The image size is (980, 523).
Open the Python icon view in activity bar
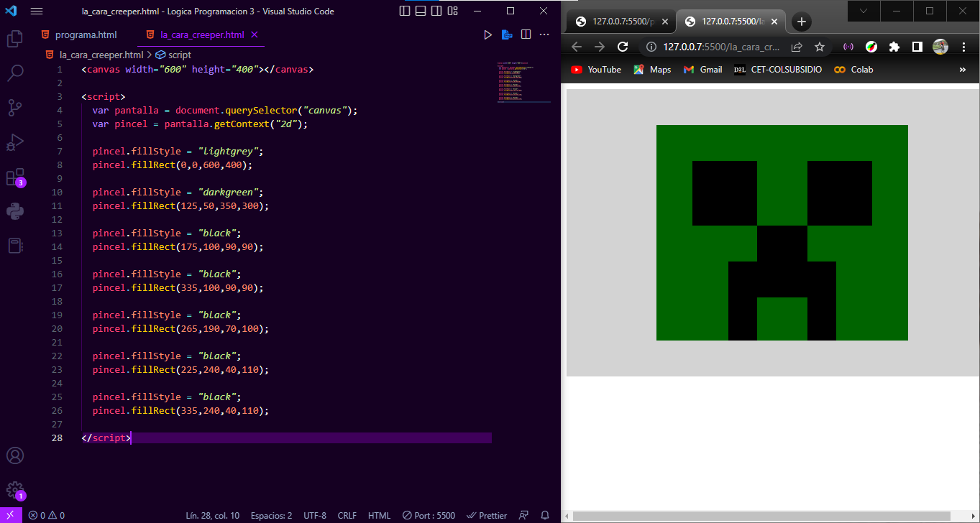[x=15, y=211]
